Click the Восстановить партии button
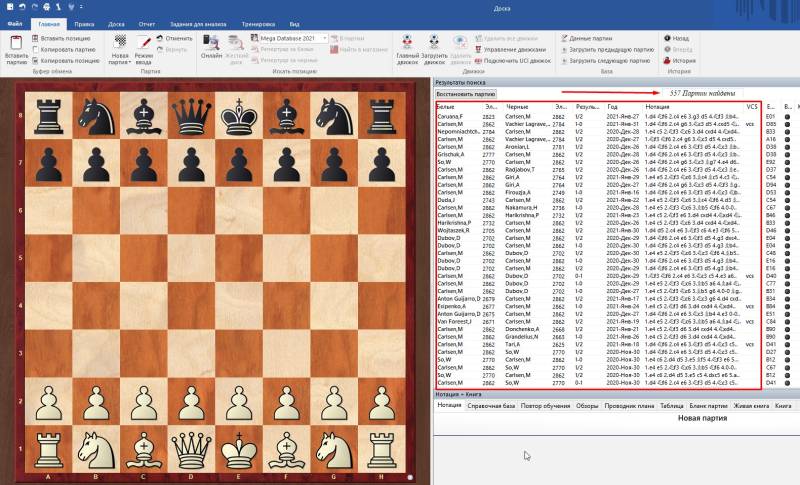Viewport: 800px width, 485px height. click(467, 93)
